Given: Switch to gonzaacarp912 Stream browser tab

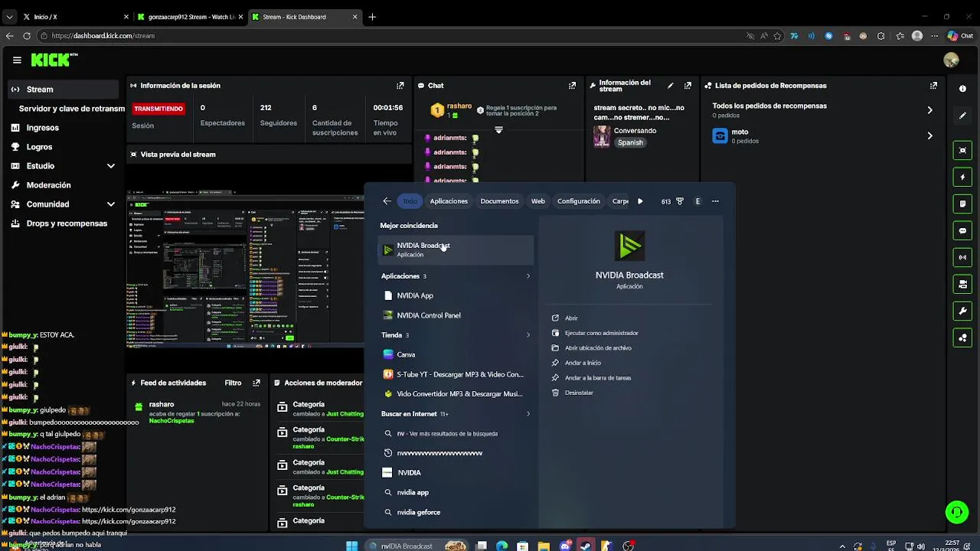Looking at the screenshot, I should tap(190, 17).
